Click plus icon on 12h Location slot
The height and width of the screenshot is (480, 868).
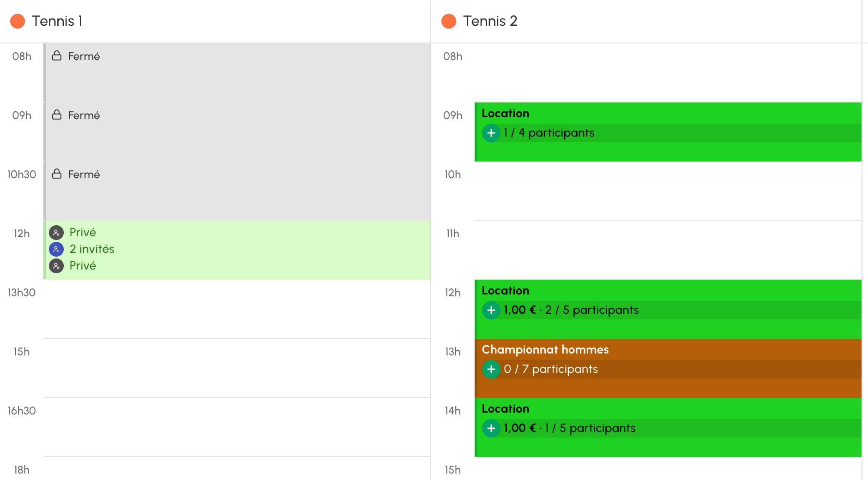[491, 310]
